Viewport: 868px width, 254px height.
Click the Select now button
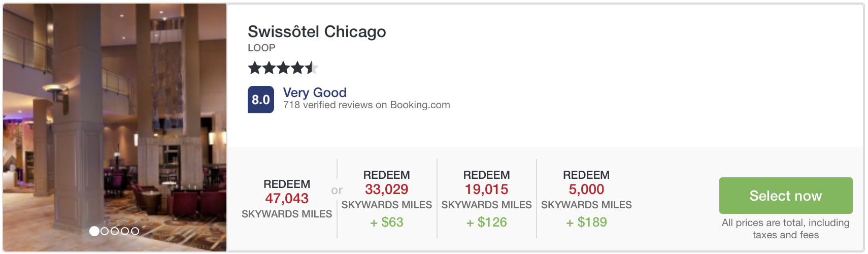785,196
